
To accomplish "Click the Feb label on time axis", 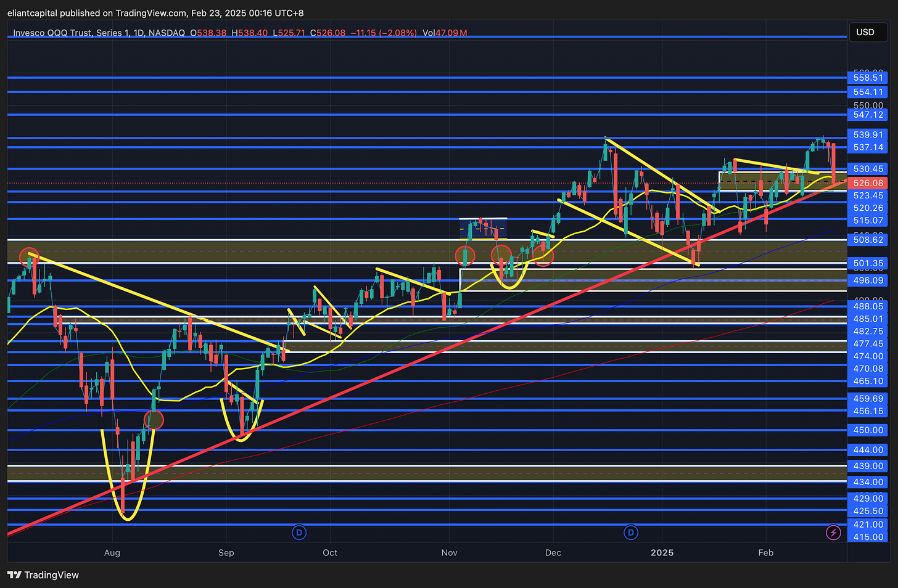I will 766,553.
